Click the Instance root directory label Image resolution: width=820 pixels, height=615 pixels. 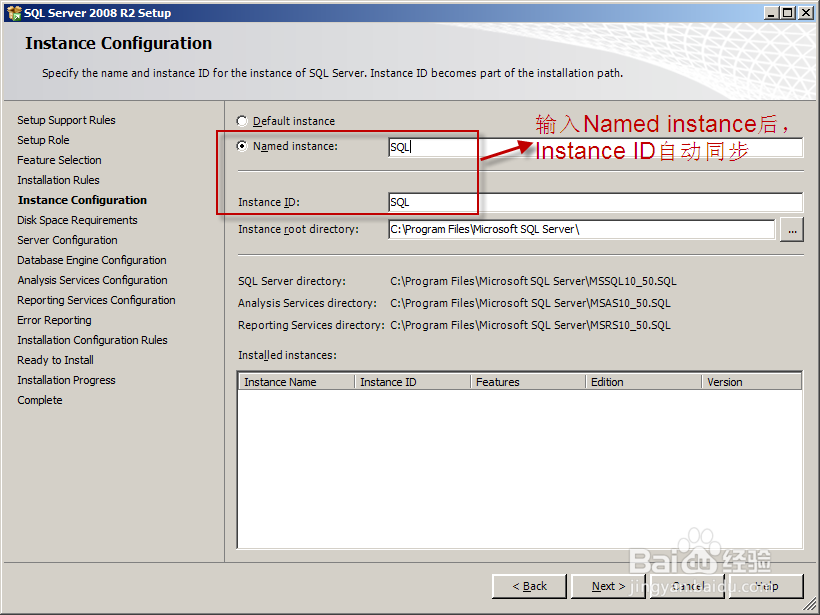[x=298, y=230]
